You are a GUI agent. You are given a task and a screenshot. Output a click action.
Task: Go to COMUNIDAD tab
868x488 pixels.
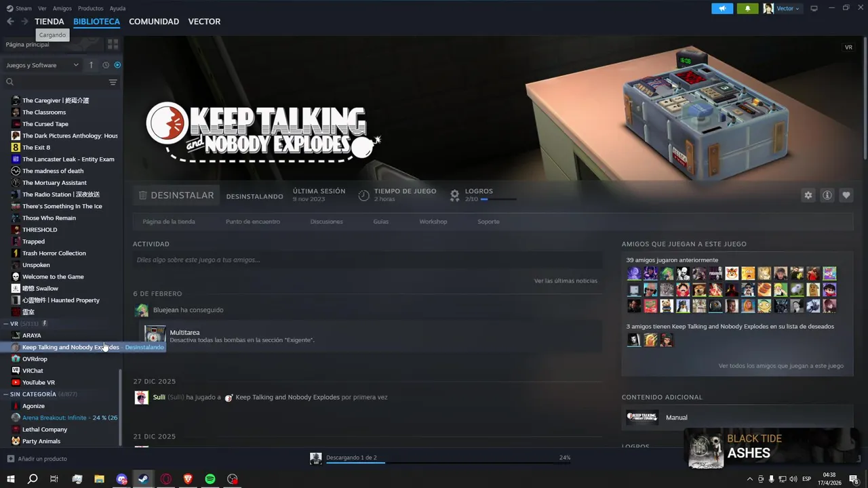pos(154,22)
